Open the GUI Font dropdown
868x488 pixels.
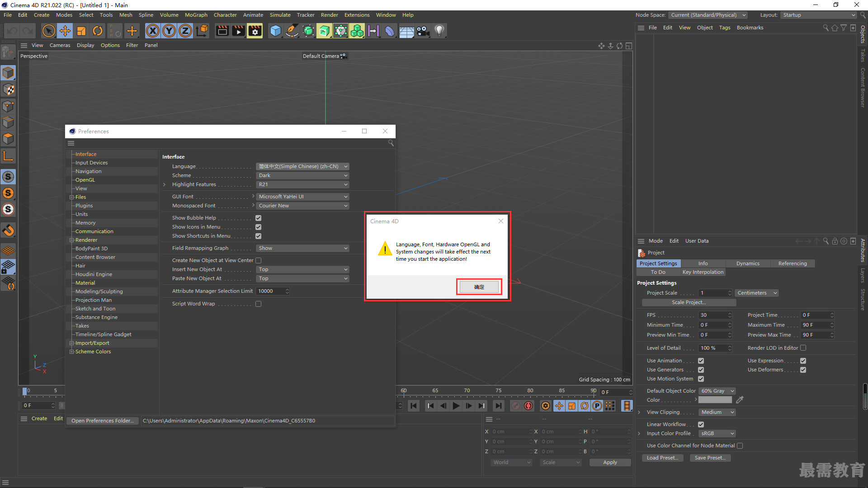point(303,197)
